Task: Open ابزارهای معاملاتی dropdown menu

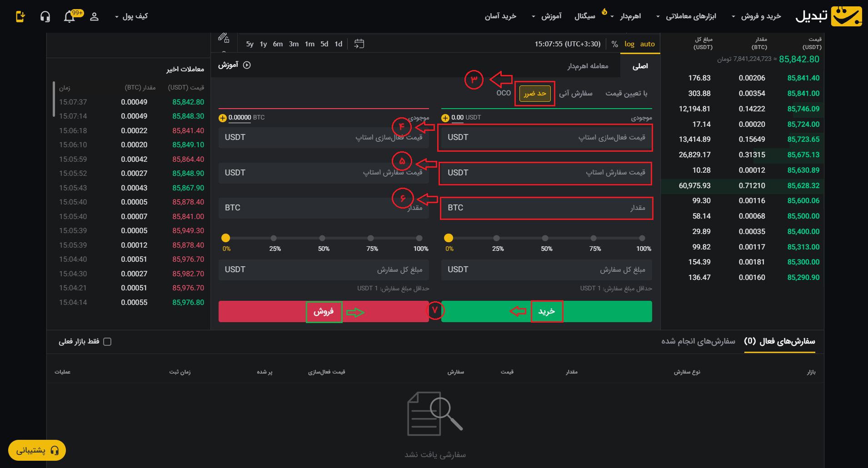Action: point(686,16)
